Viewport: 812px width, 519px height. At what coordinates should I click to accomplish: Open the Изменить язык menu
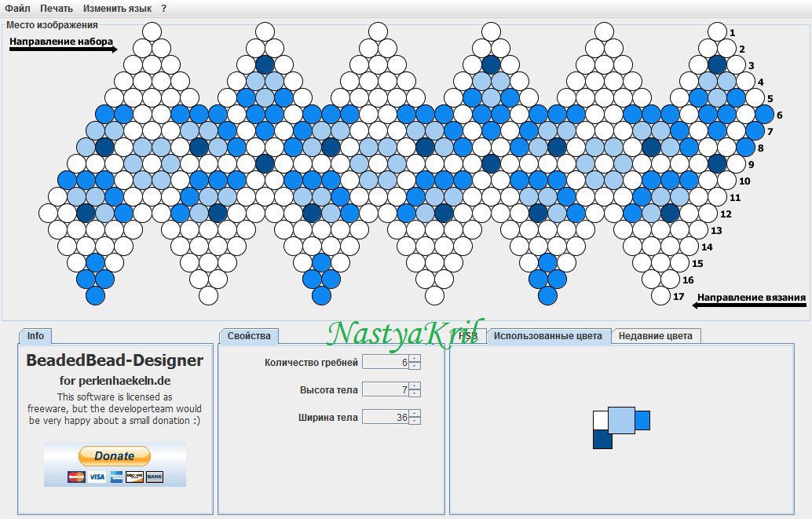tap(117, 9)
